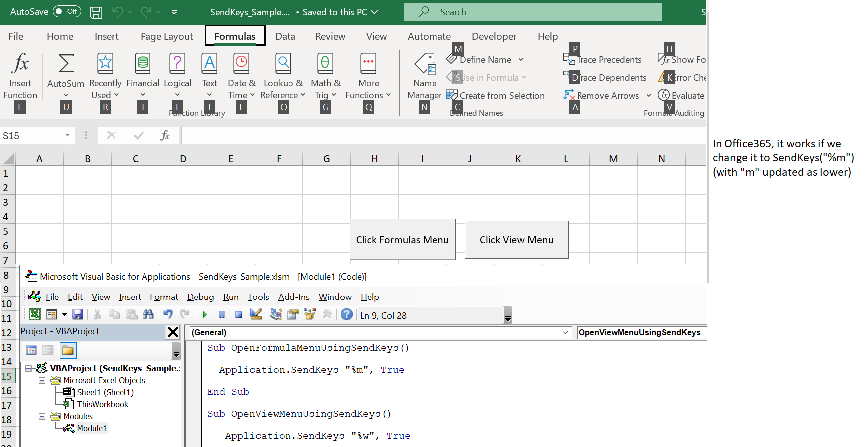This screenshot has height=447, width=868.
Task: Collapse the Modules folder node
Action: (x=42, y=417)
